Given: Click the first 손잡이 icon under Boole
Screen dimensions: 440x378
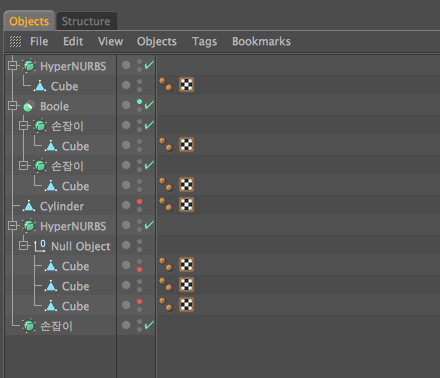Looking at the screenshot, I should pyautogui.click(x=40, y=126).
